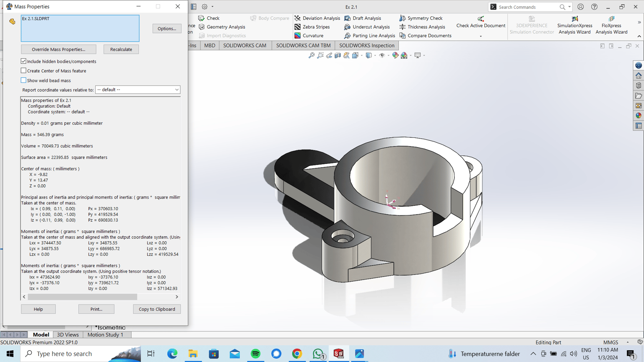The image size is (644, 362).
Task: Open SOLIDWORKS Options gear icon
Action: pos(205,7)
